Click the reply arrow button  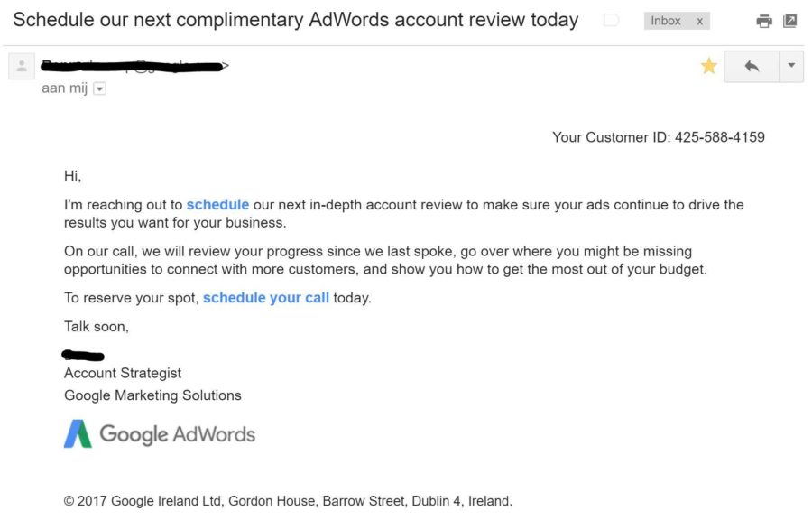pyautogui.click(x=752, y=66)
